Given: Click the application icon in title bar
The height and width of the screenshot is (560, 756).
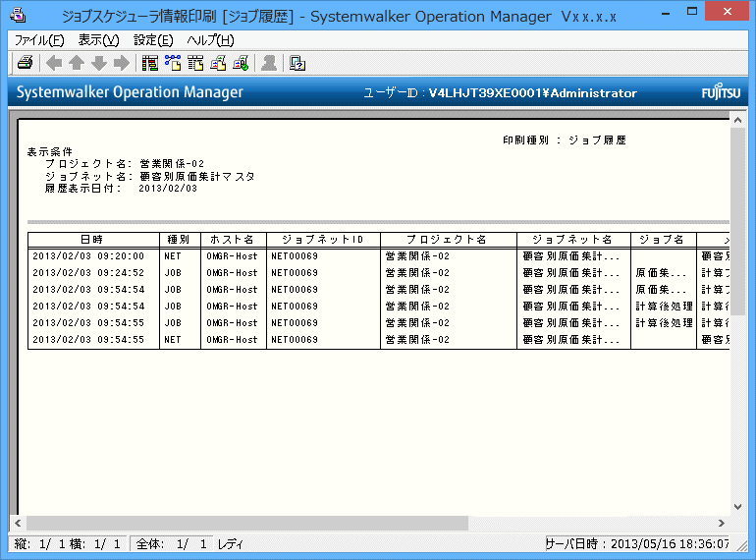Looking at the screenshot, I should (18, 15).
